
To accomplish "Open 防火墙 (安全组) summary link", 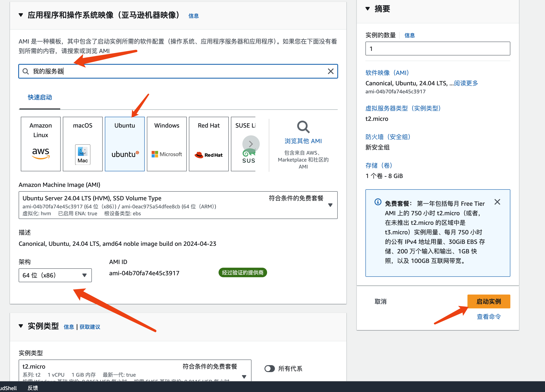I will pyautogui.click(x=388, y=137).
